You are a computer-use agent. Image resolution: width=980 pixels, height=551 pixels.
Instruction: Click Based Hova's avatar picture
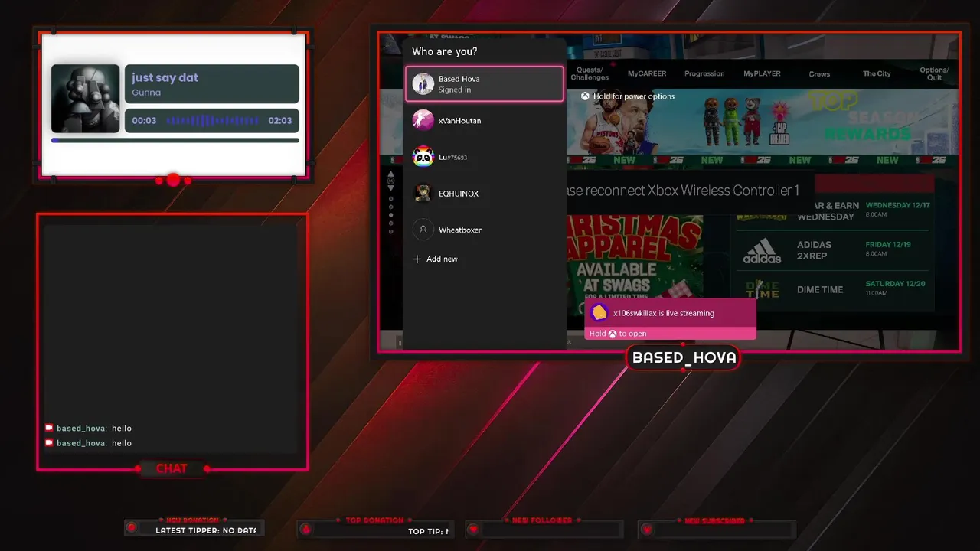coord(423,83)
